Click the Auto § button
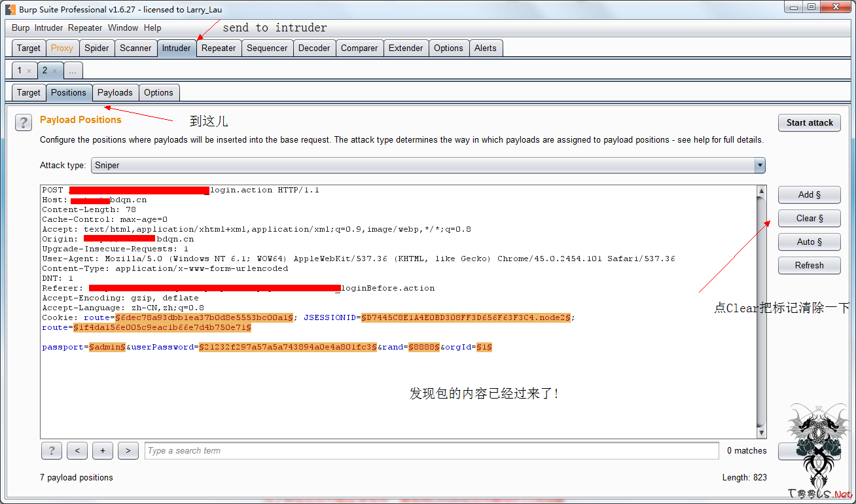856x504 pixels. [810, 242]
